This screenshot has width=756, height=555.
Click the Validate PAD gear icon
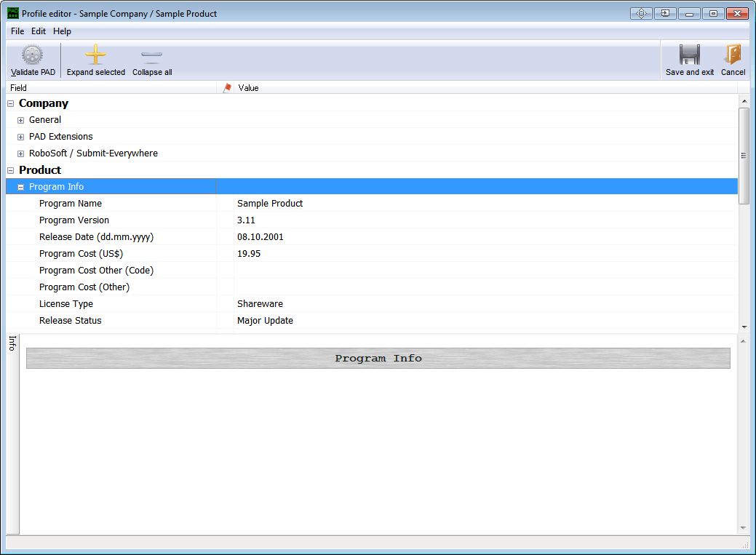pos(32,54)
